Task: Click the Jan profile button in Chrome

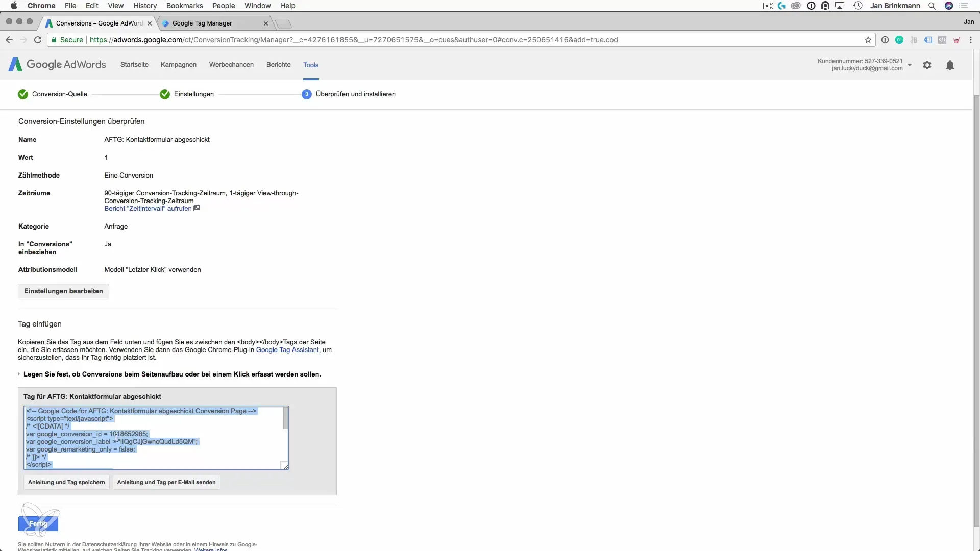Action: pos(969,22)
